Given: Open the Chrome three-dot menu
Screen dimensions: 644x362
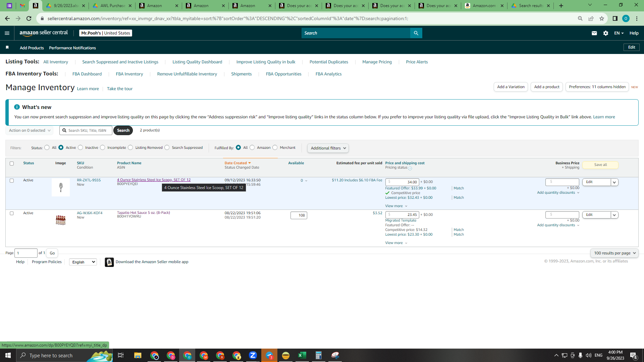Looking at the screenshot, I should (x=637, y=18).
